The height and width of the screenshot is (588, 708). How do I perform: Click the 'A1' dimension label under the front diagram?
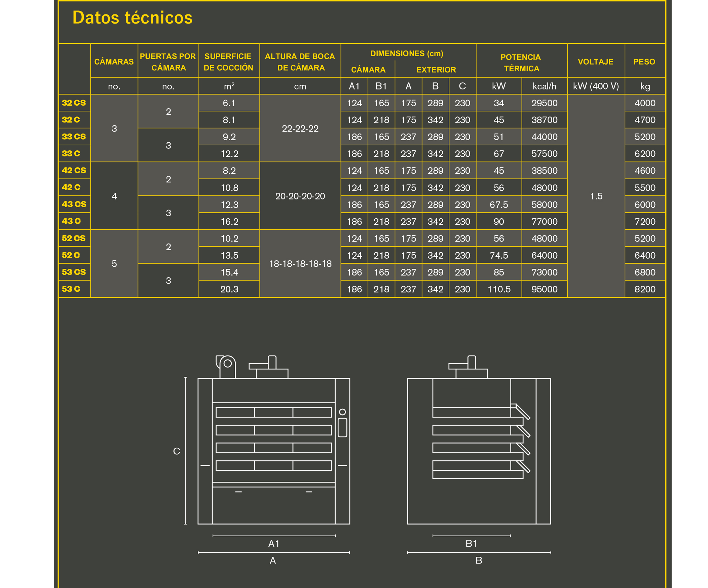click(x=274, y=543)
